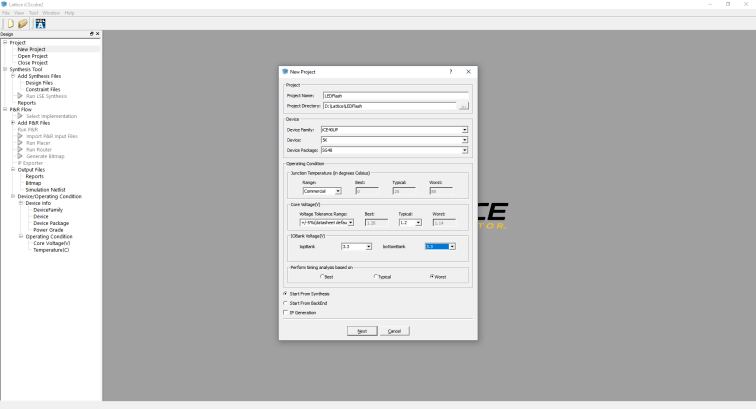The width and height of the screenshot is (756, 409).
Task: Open the File menu
Action: click(6, 13)
